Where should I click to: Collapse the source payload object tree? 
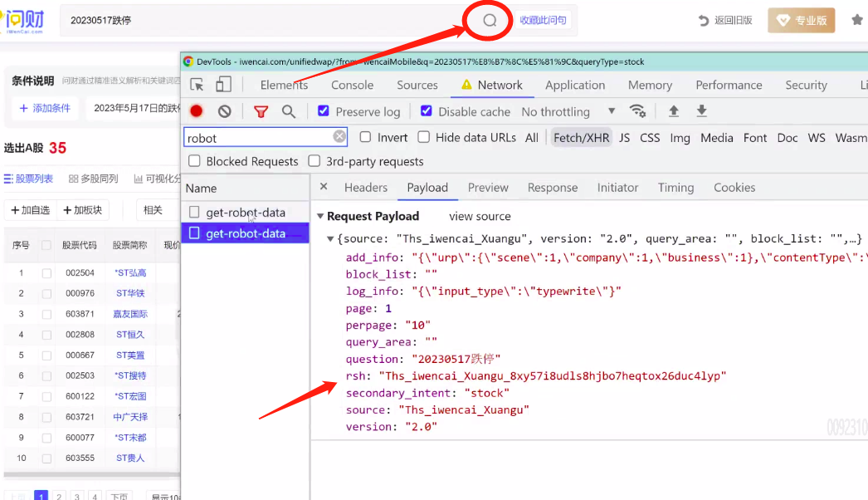330,239
